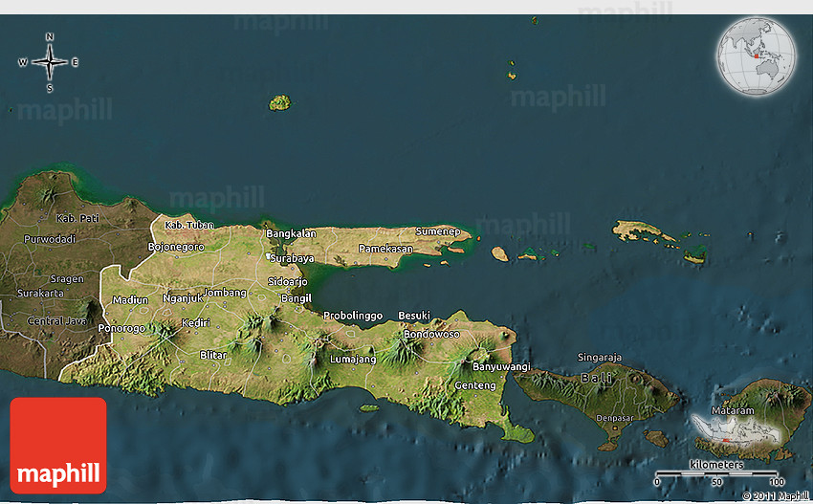The height and width of the screenshot is (504, 813).
Task: Open the 2011 Maphill copyright notice
Action: 775,495
